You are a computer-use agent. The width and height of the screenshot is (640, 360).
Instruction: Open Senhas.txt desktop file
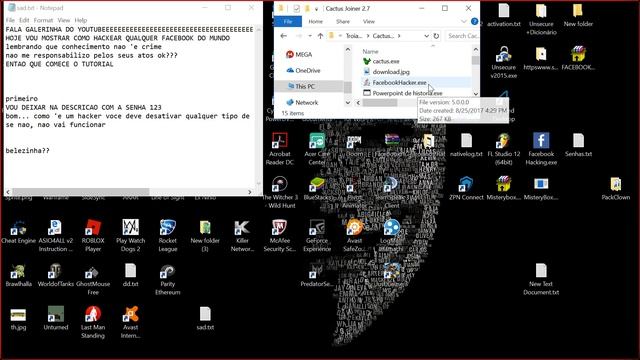click(578, 145)
